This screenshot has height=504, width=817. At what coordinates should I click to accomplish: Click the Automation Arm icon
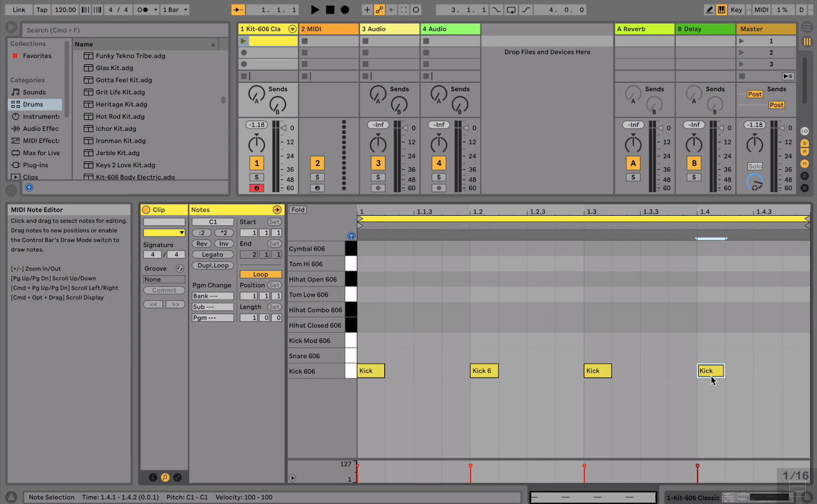point(379,10)
